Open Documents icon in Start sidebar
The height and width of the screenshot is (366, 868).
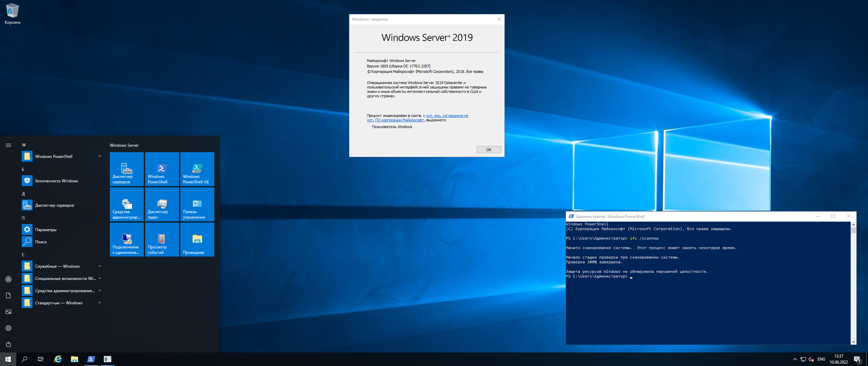[x=8, y=296]
